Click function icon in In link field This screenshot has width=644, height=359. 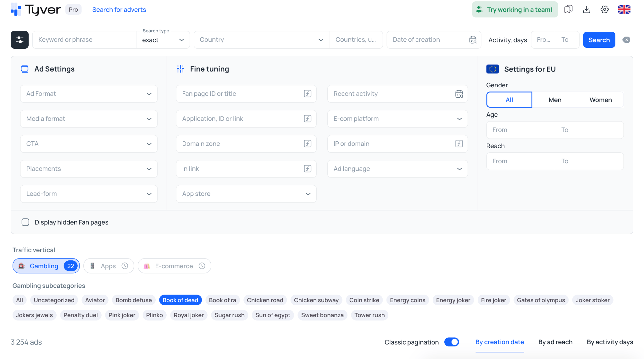(x=308, y=169)
